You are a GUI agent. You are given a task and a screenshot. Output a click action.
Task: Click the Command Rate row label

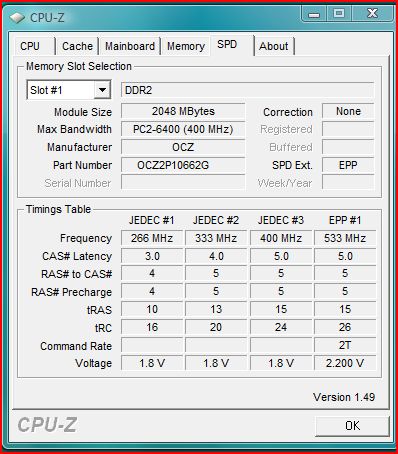(76, 346)
